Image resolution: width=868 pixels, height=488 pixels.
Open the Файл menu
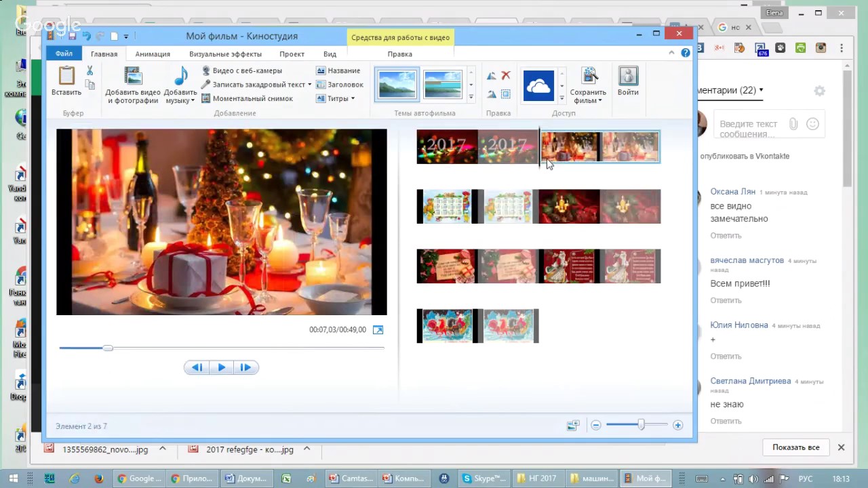click(x=64, y=54)
